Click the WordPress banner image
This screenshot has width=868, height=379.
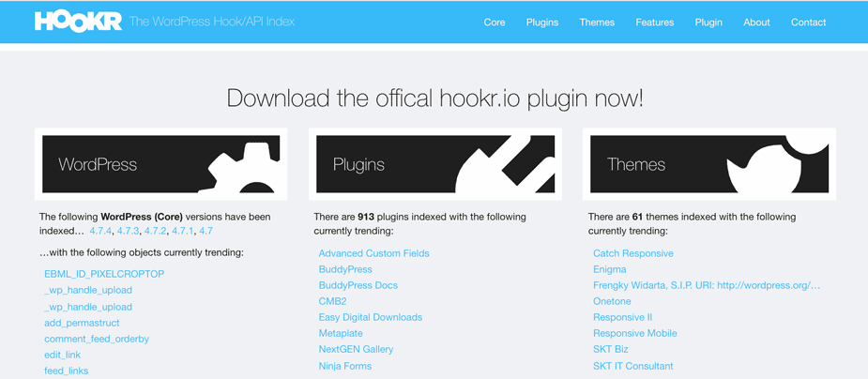click(x=160, y=164)
